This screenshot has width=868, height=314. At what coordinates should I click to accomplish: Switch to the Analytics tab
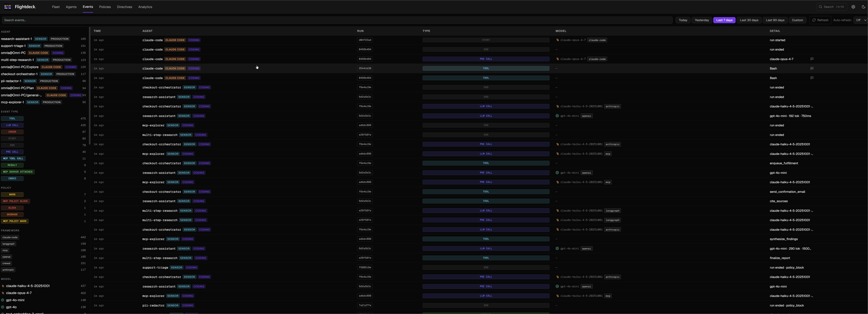pyautogui.click(x=145, y=7)
